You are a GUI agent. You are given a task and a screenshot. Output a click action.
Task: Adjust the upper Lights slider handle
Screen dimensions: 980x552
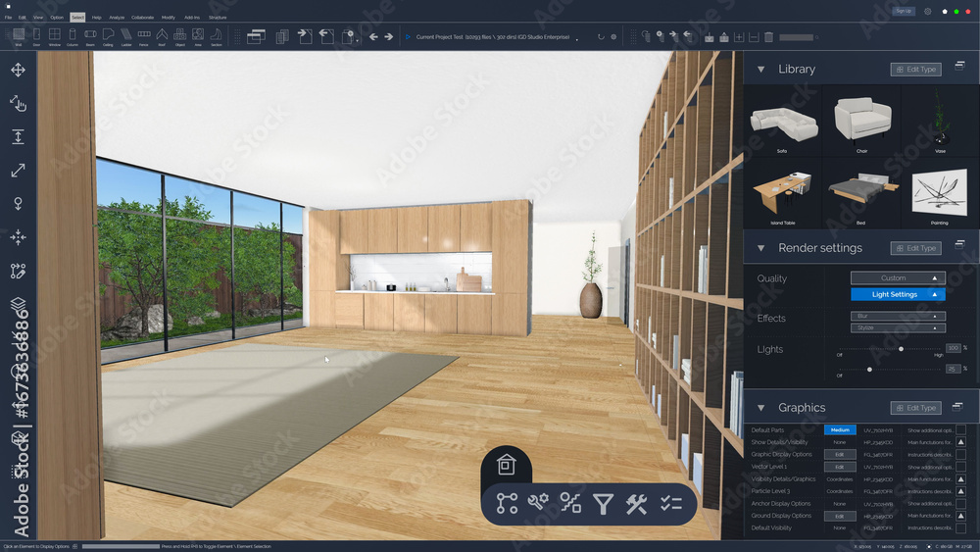coord(901,349)
